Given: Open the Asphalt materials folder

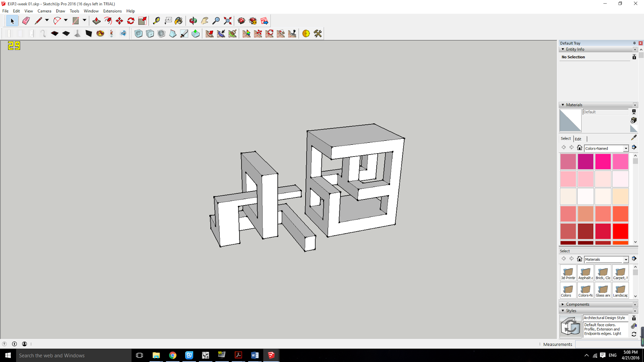Looking at the screenshot, I should 586,273.
